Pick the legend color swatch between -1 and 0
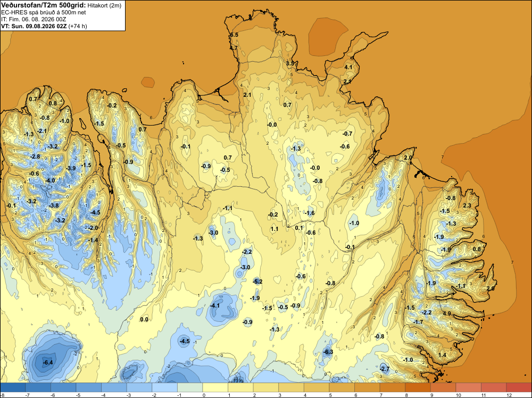 pyautogui.click(x=190, y=387)
